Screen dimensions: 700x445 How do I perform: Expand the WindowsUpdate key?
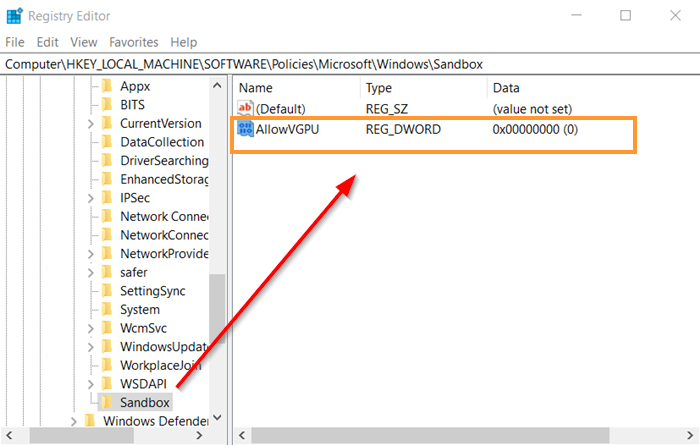pyautogui.click(x=91, y=347)
